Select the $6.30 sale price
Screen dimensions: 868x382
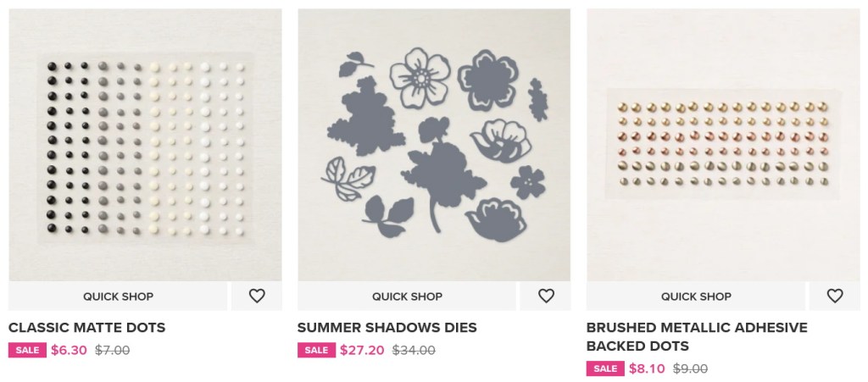point(69,350)
